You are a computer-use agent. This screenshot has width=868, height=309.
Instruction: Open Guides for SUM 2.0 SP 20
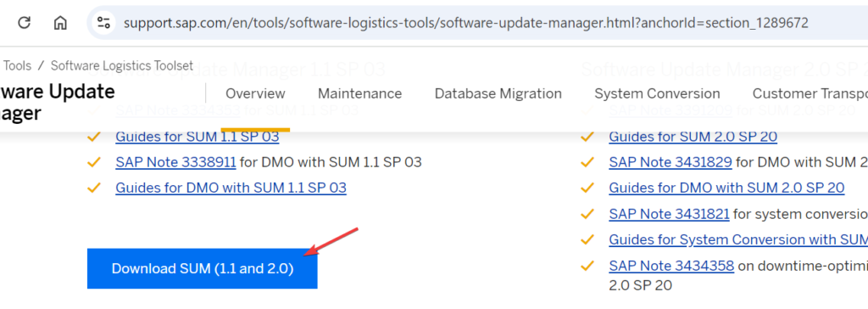pos(693,137)
